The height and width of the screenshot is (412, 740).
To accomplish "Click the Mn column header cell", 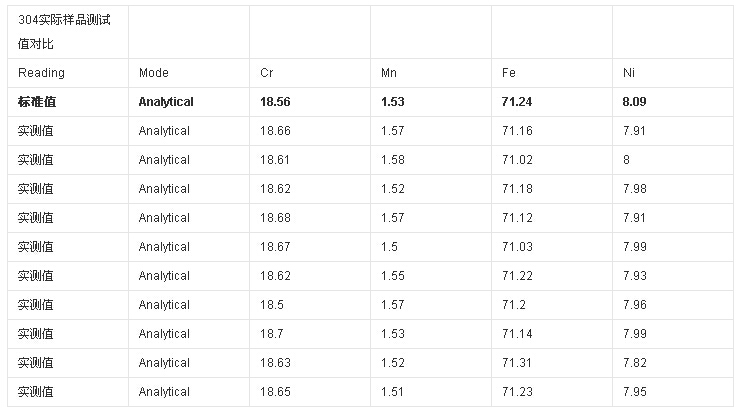I will tap(389, 73).
